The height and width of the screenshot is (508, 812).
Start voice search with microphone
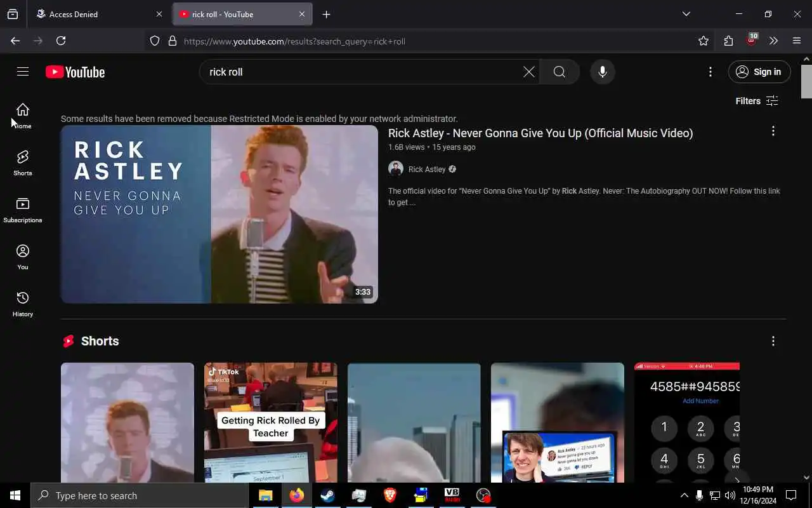(602, 72)
